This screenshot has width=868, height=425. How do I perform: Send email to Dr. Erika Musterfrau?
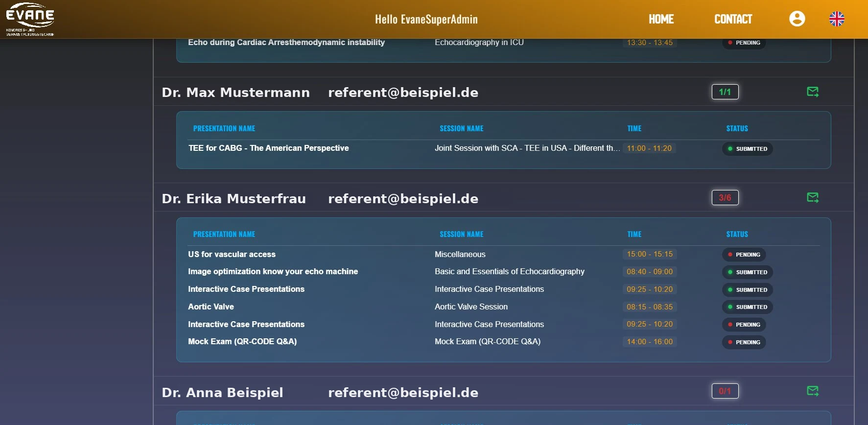click(813, 197)
